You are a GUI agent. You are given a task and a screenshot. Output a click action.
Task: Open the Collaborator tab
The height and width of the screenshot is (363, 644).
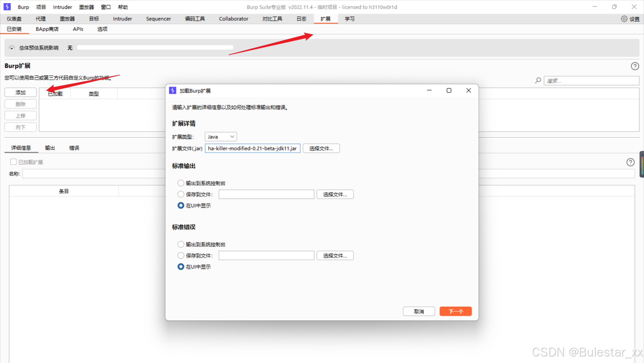click(233, 19)
